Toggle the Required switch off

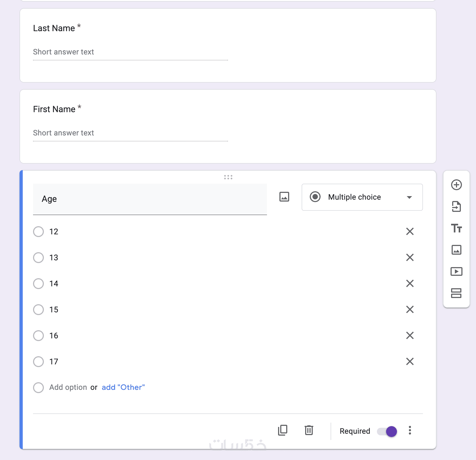387,431
